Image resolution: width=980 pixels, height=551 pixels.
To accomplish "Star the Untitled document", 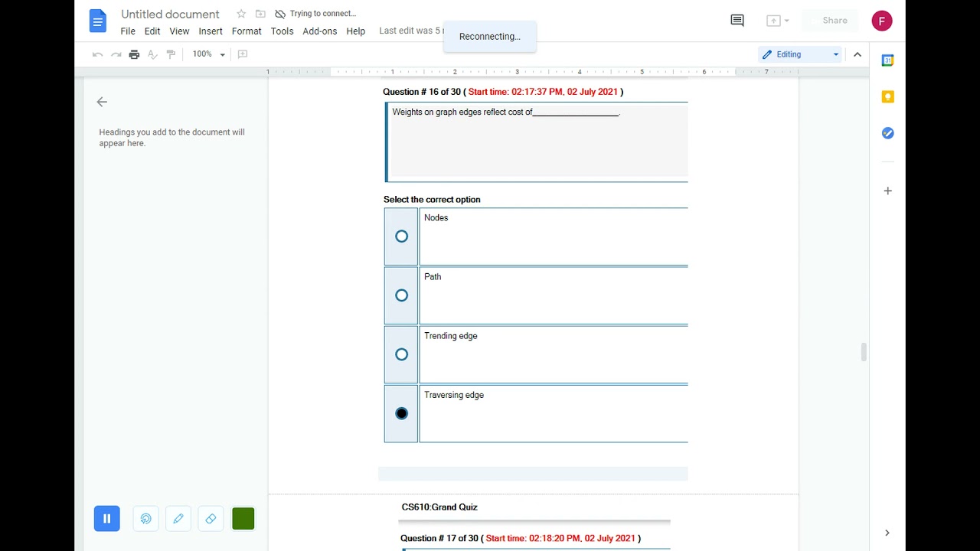I will [x=241, y=14].
